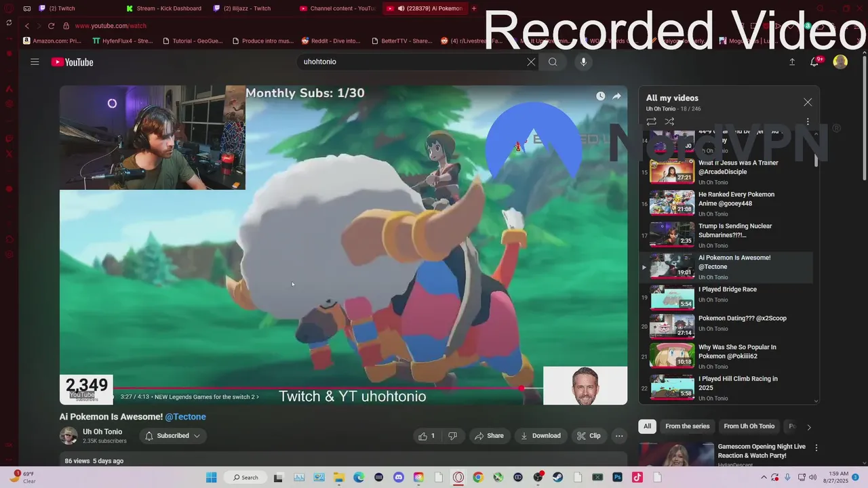The height and width of the screenshot is (488, 868).
Task: Switch to (2) liljazz - Twitch tab
Action: 252,8
